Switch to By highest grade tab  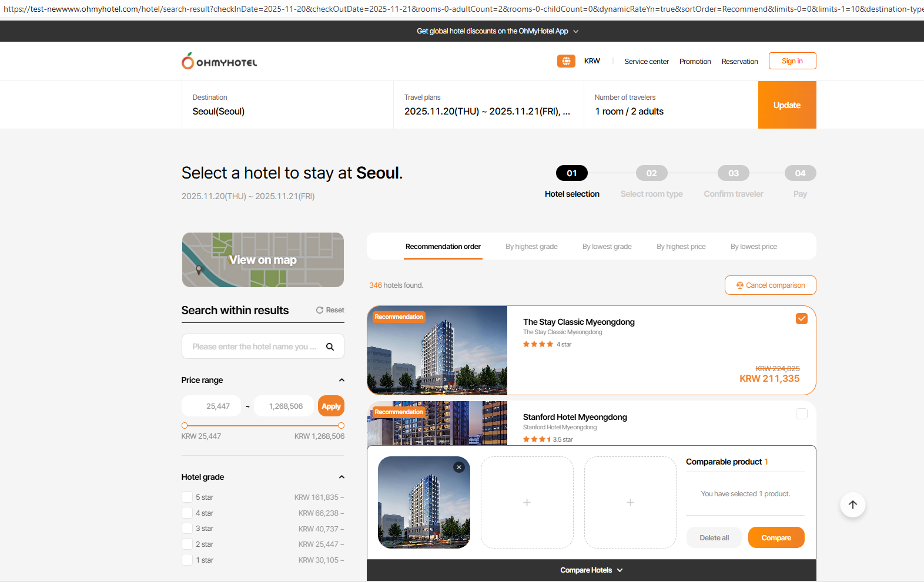point(531,247)
